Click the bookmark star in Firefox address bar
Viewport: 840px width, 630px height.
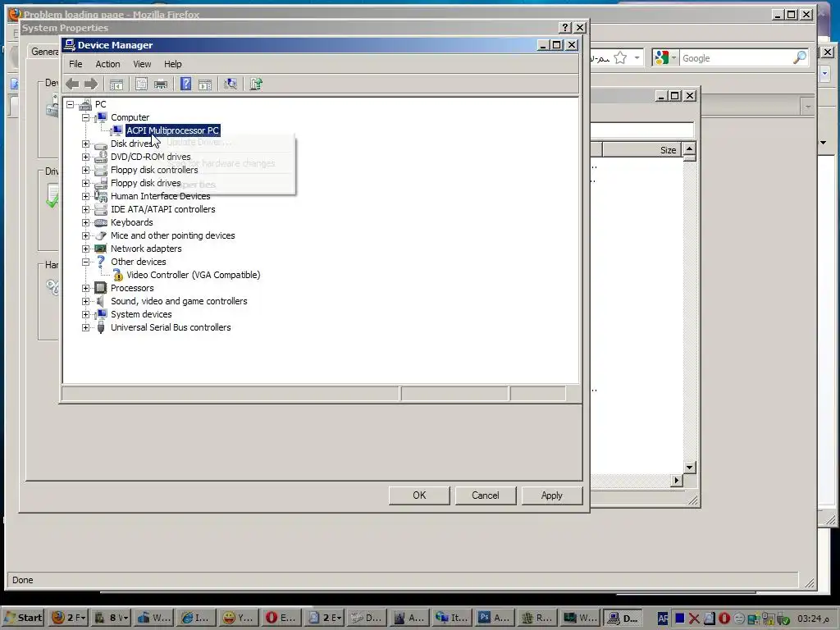point(620,58)
